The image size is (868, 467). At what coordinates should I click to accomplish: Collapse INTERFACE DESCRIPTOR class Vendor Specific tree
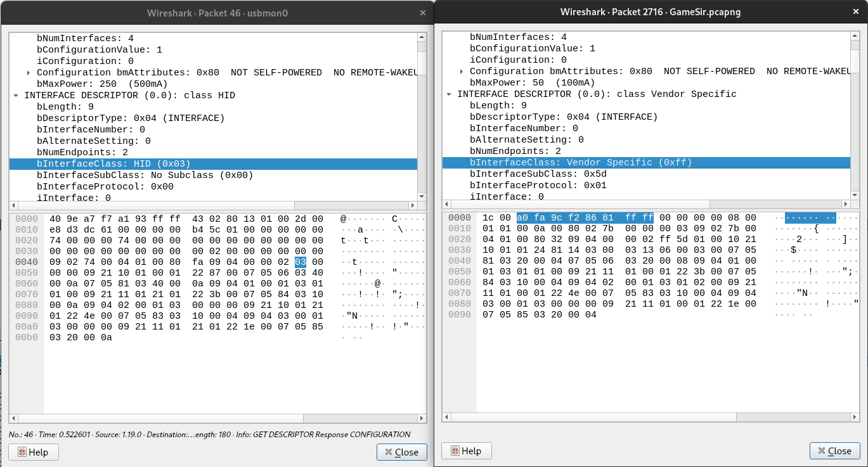tap(450, 93)
